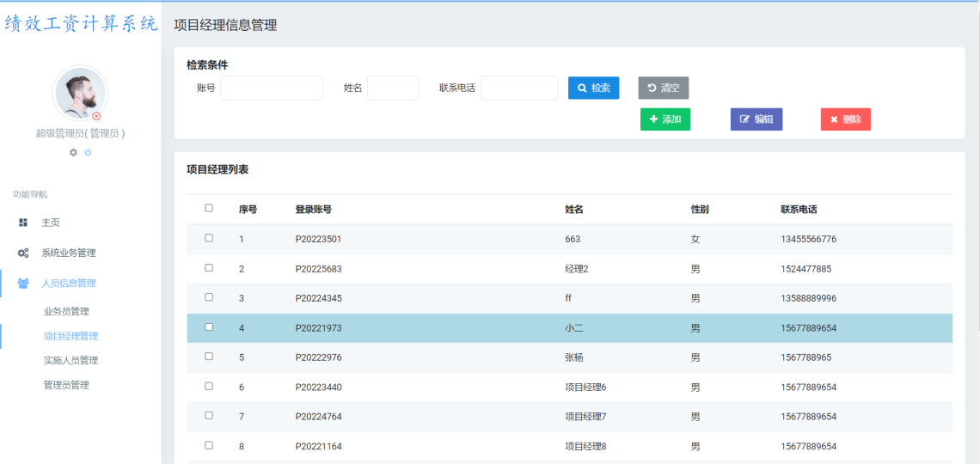This screenshot has width=980, height=464.
Task: Click the 主页 dashboard grid icon
Action: [x=24, y=223]
